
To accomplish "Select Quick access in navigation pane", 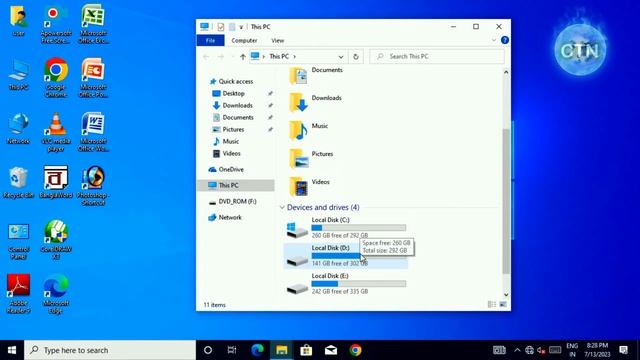I will click(231, 81).
